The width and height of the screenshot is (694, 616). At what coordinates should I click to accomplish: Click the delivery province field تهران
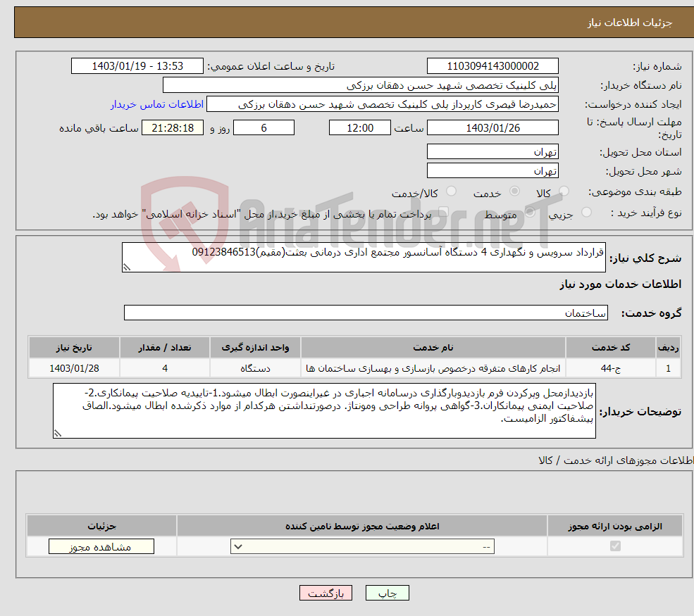click(492, 151)
